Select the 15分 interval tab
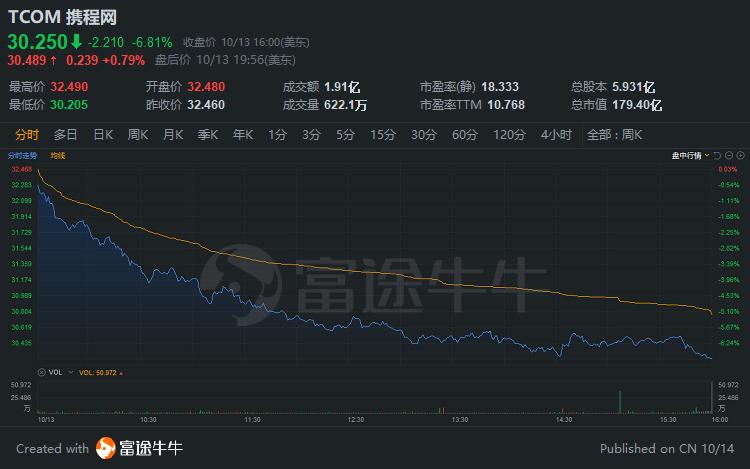This screenshot has width=750, height=469. [383, 135]
